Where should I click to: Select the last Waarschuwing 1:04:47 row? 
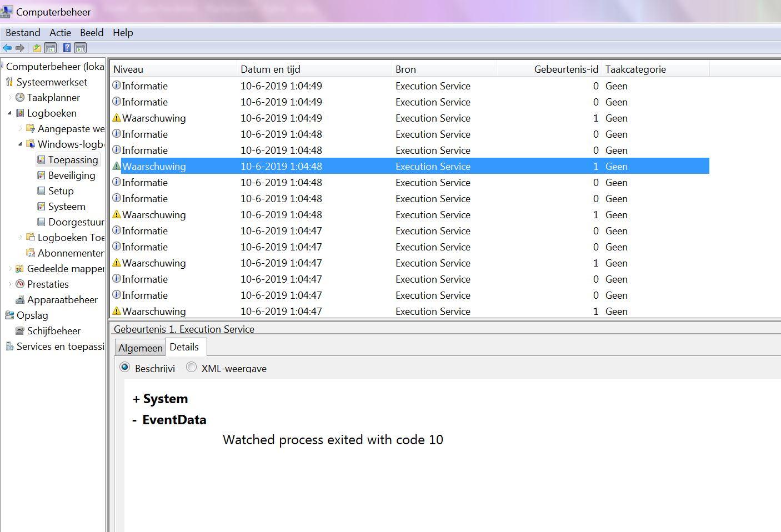click(410, 311)
